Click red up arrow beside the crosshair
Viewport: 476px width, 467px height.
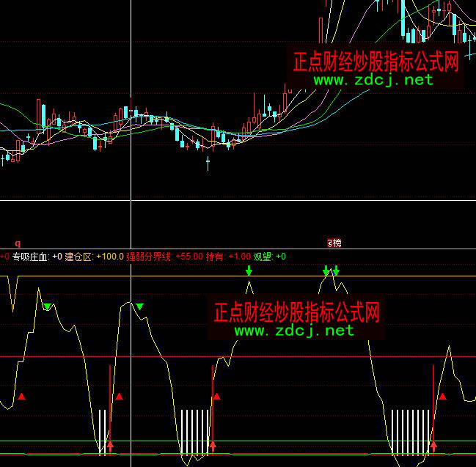coord(110,444)
